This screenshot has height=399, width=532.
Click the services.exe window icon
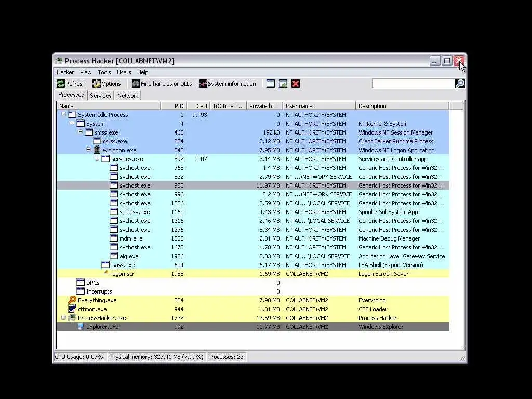[x=105, y=158]
